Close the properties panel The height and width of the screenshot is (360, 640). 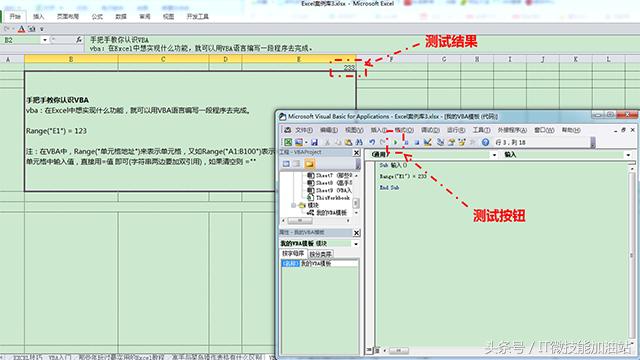point(356,233)
